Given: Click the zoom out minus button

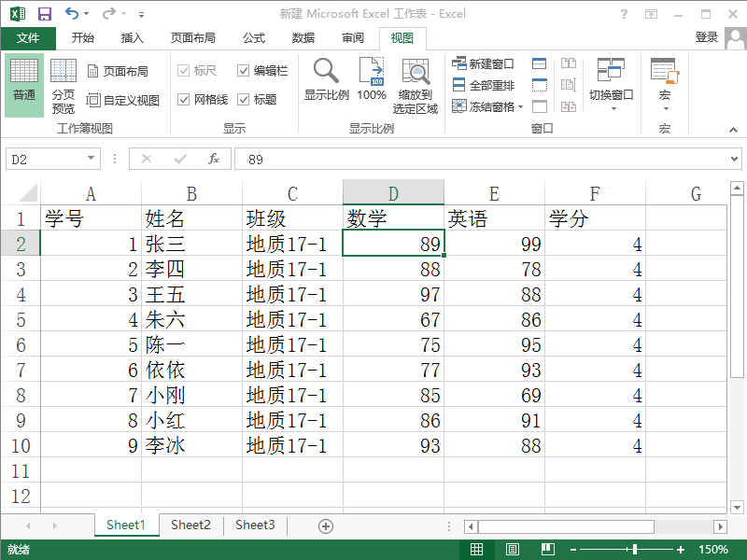Looking at the screenshot, I should [573, 550].
